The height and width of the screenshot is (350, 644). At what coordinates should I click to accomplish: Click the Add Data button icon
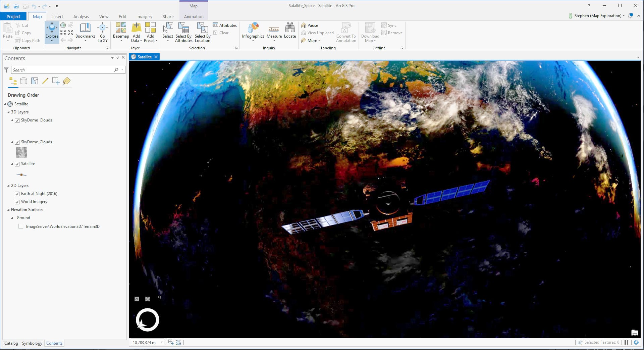[x=137, y=27]
